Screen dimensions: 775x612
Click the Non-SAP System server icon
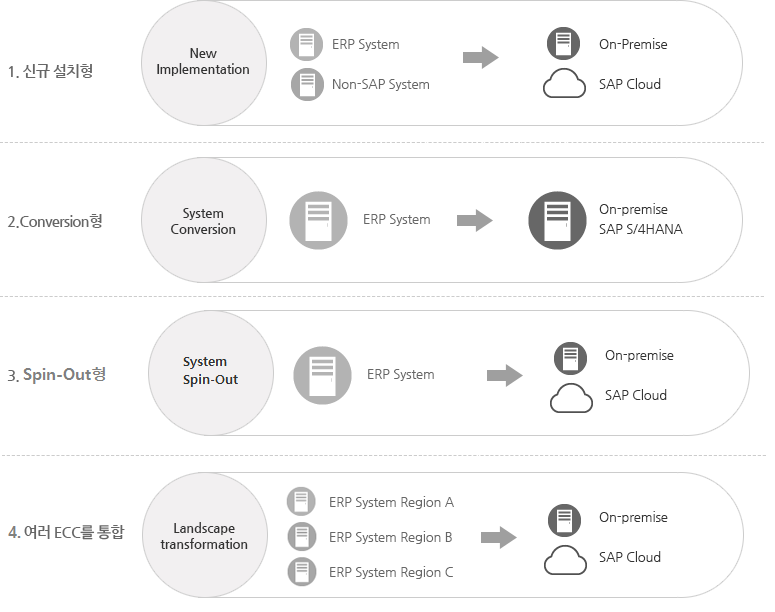307,84
